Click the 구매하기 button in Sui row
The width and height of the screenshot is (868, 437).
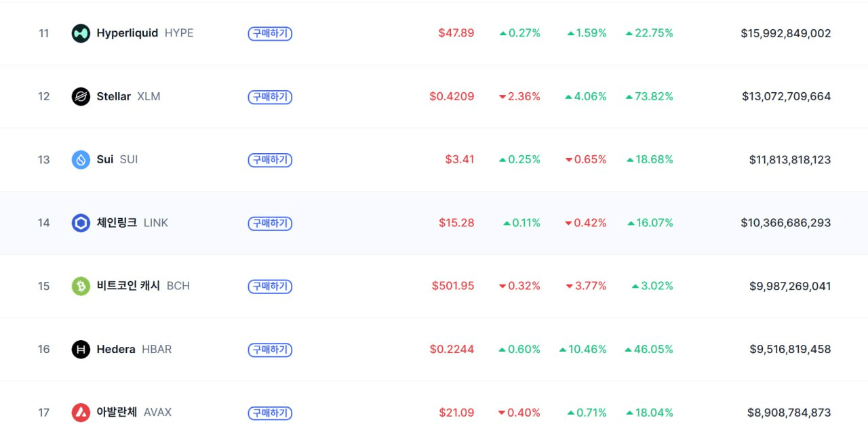[270, 160]
